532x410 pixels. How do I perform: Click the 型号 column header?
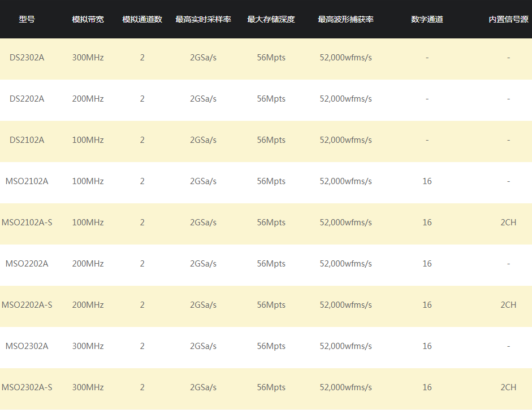pos(27,19)
